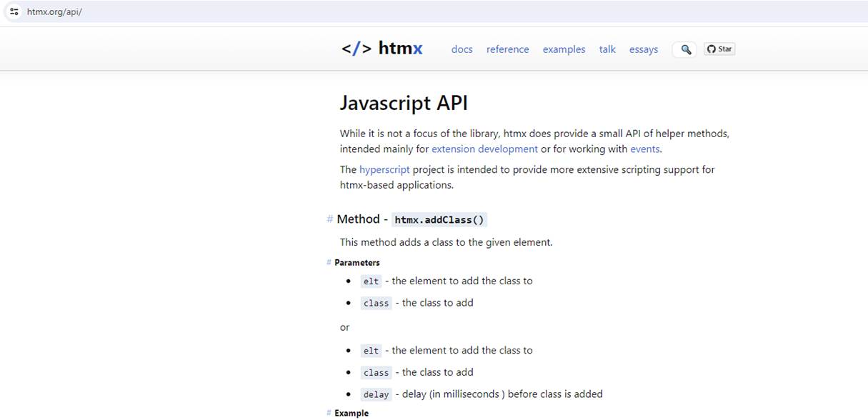Open the search magnifier icon
868x420 pixels.
pyautogui.click(x=685, y=49)
